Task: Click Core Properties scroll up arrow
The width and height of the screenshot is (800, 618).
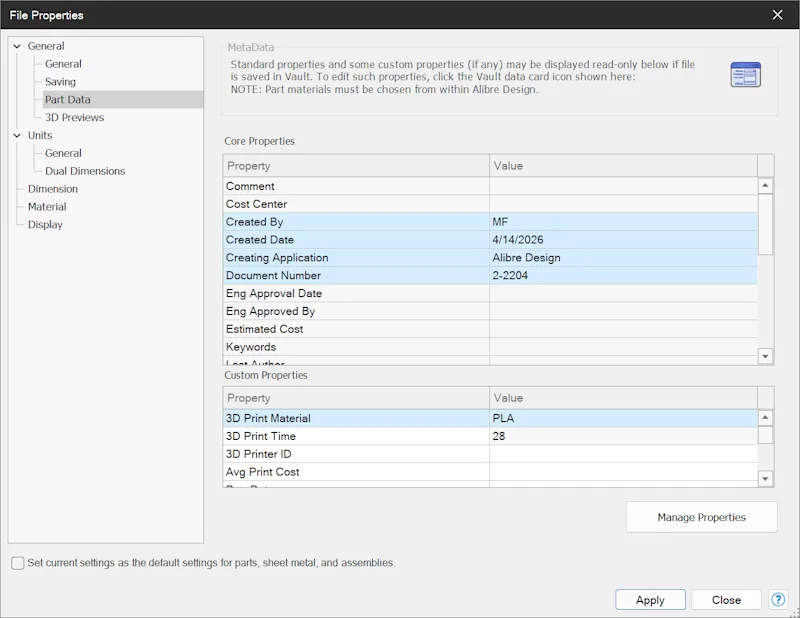Action: (x=765, y=185)
